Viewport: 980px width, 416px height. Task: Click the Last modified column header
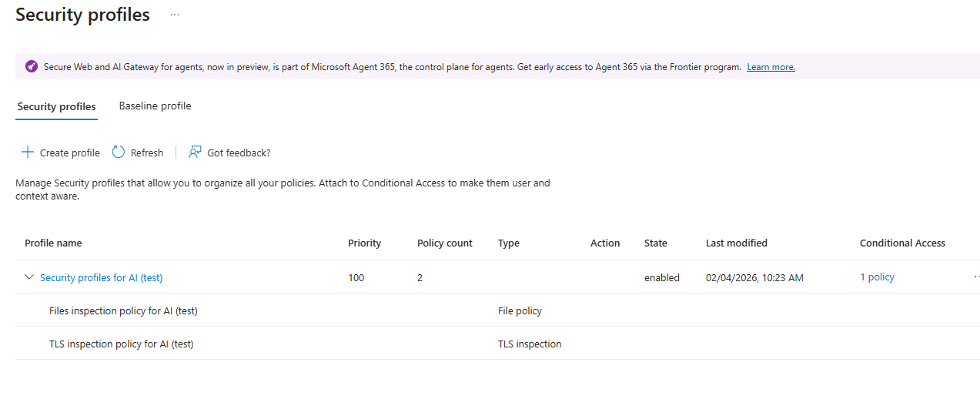pos(737,243)
